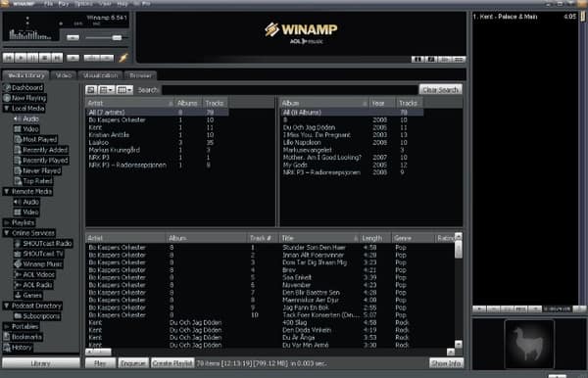The width and height of the screenshot is (588, 378).
Task: Click the Clear Search button
Action: [x=440, y=90]
